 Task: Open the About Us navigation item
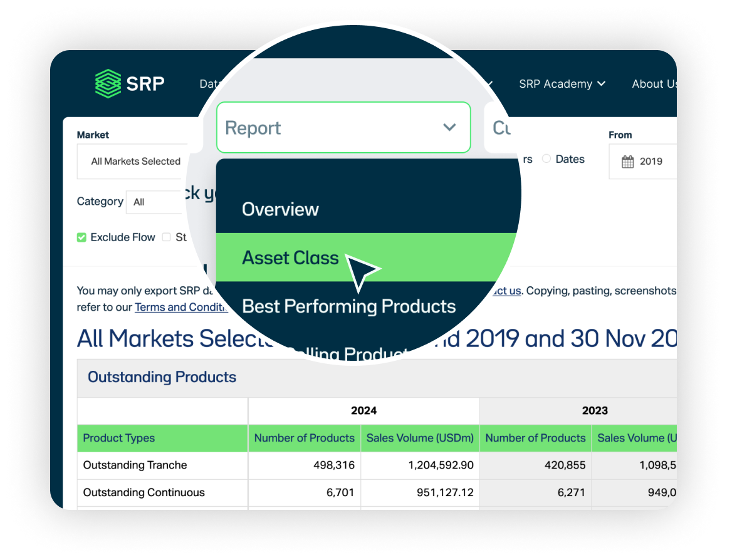pos(654,84)
